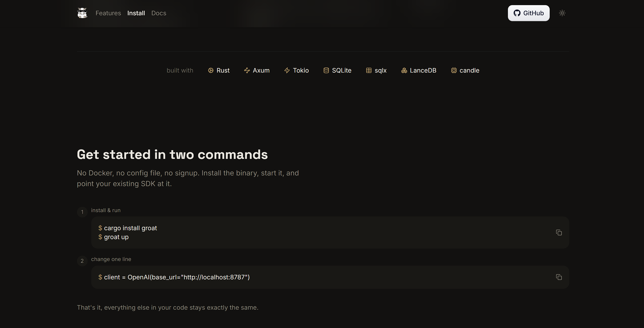
Task: Open the GitHub button
Action: pyautogui.click(x=529, y=13)
